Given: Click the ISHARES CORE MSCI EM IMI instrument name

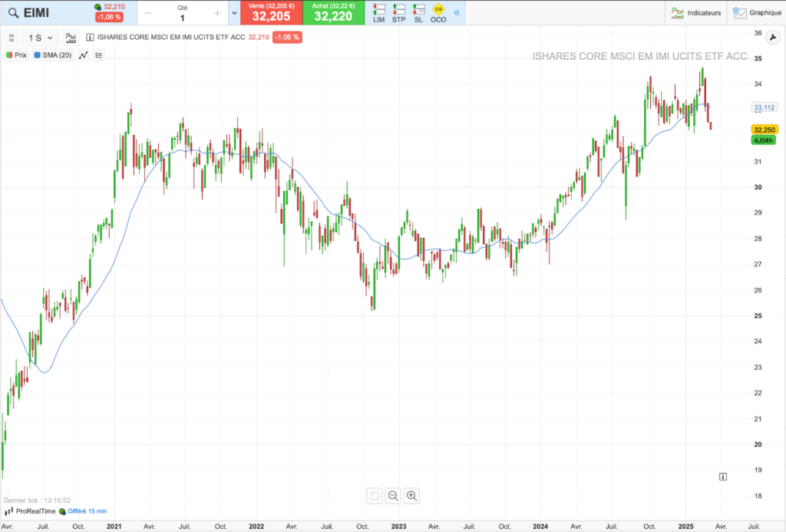Looking at the screenshot, I should click(x=171, y=37).
